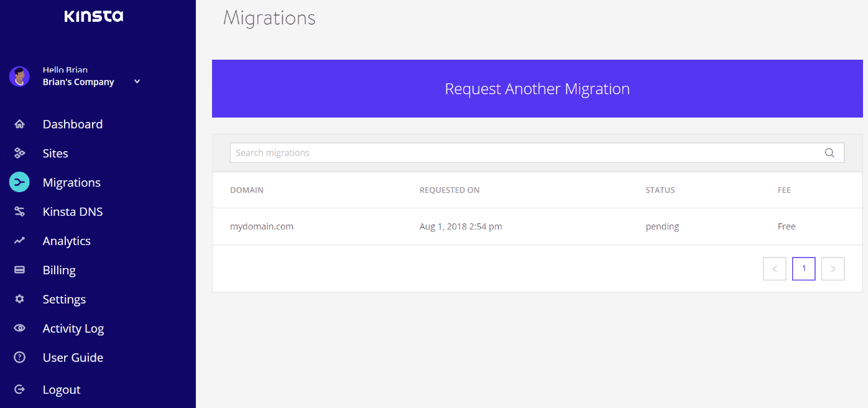Click the Free fee cell
868x408 pixels.
coord(787,226)
